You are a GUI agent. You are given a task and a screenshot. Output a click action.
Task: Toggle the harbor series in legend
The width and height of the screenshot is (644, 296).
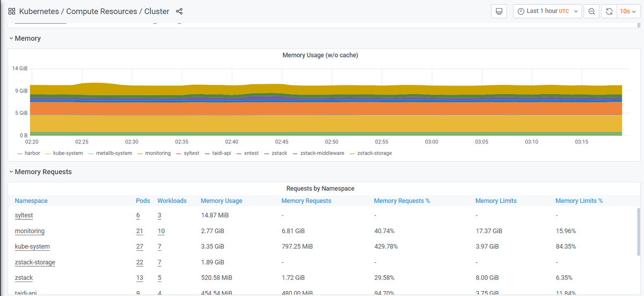coord(32,153)
